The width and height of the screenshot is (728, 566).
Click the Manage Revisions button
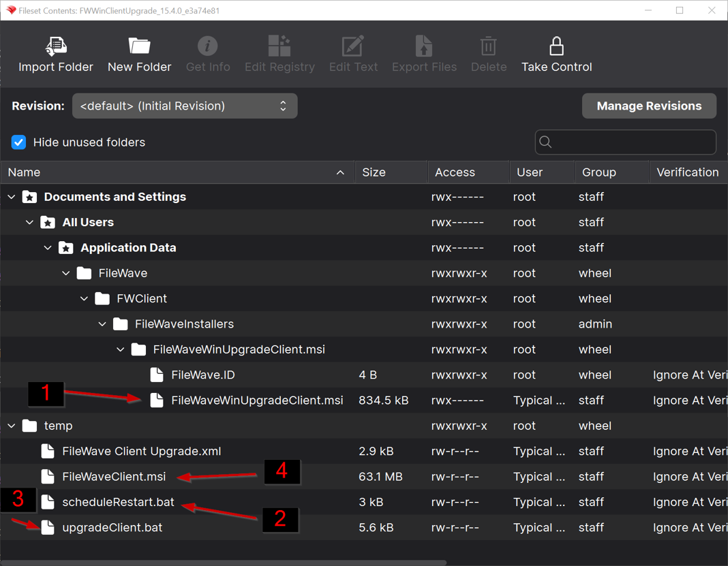(649, 106)
